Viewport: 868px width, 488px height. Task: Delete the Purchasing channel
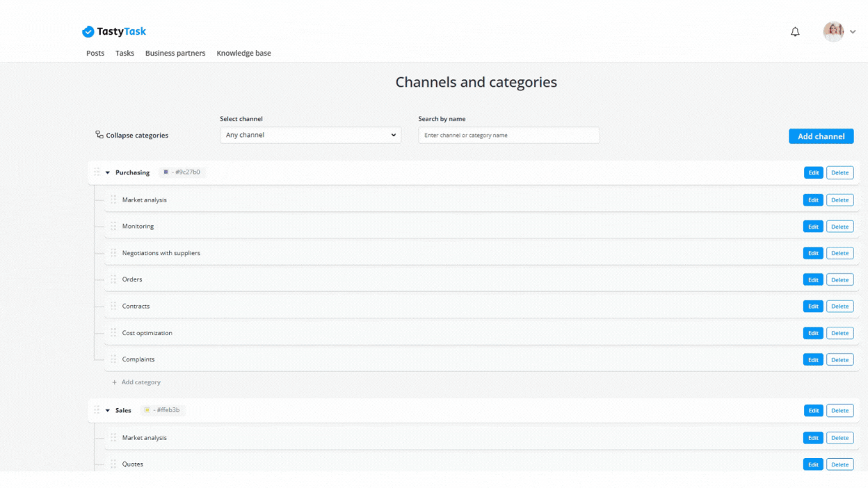click(839, 173)
